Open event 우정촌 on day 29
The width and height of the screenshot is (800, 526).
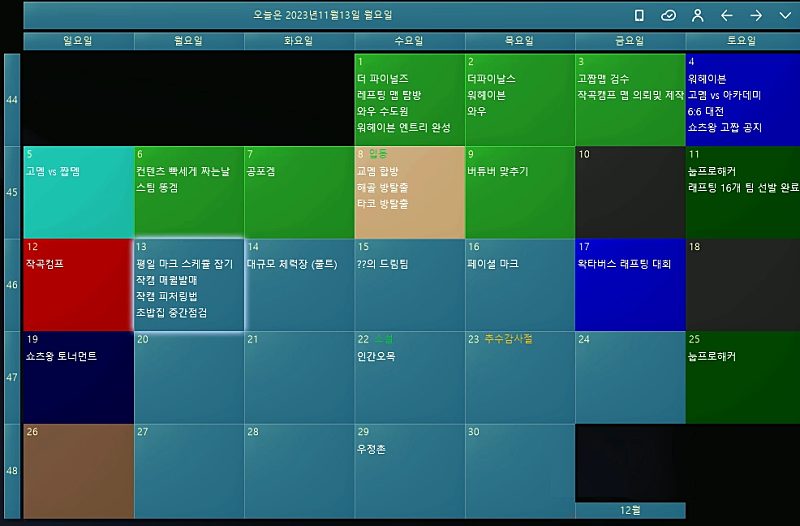tap(371, 449)
